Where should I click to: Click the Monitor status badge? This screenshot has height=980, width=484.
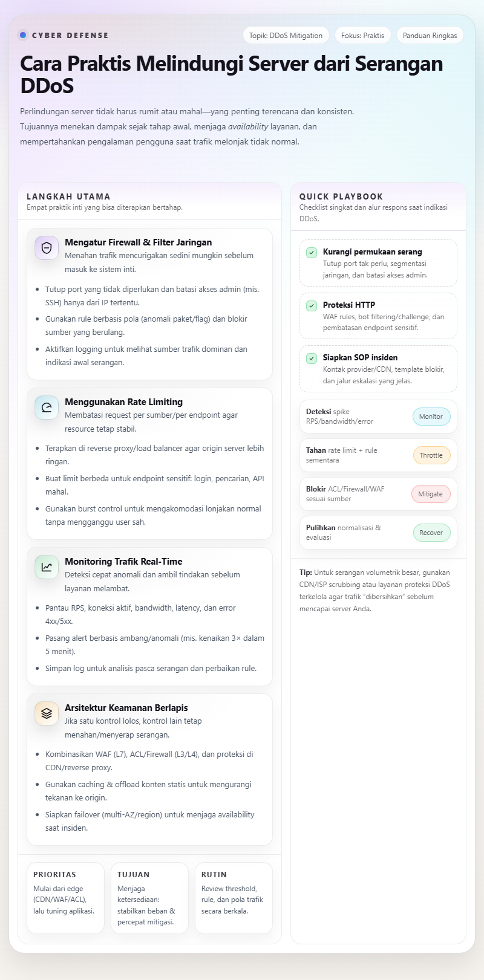pos(431,417)
